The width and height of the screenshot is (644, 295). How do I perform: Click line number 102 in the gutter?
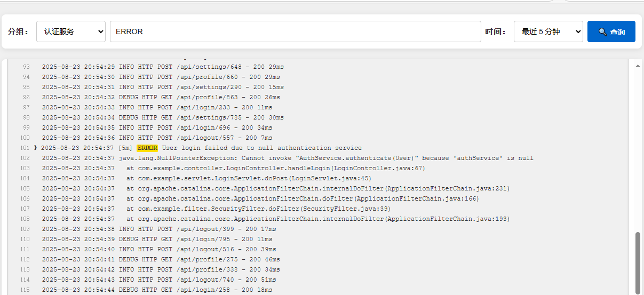click(x=24, y=158)
